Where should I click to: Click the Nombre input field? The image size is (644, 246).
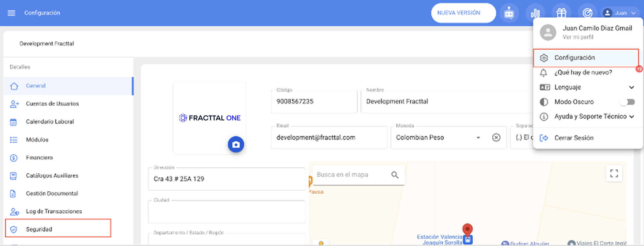[447, 102]
